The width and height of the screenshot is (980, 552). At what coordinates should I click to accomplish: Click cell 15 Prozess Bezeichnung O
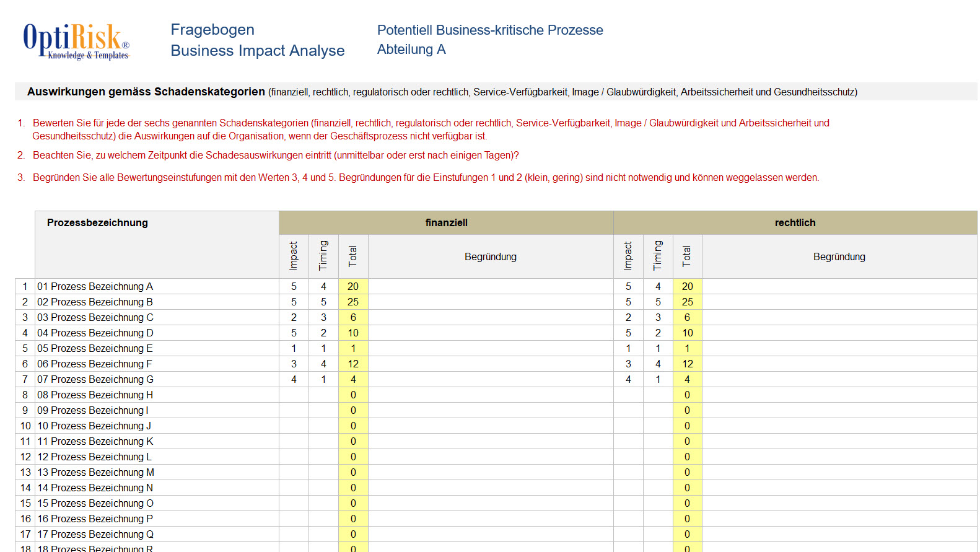click(157, 503)
